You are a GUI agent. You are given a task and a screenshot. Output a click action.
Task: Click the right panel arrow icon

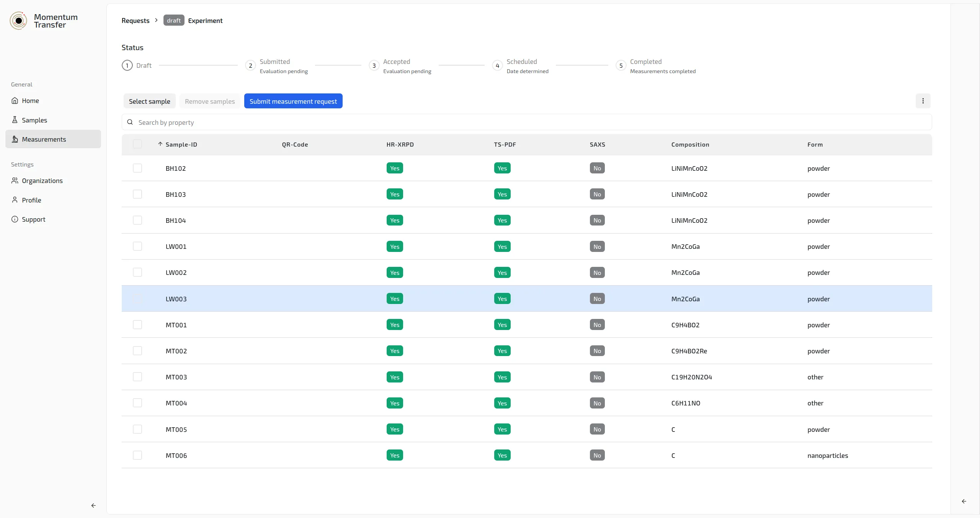click(x=964, y=501)
